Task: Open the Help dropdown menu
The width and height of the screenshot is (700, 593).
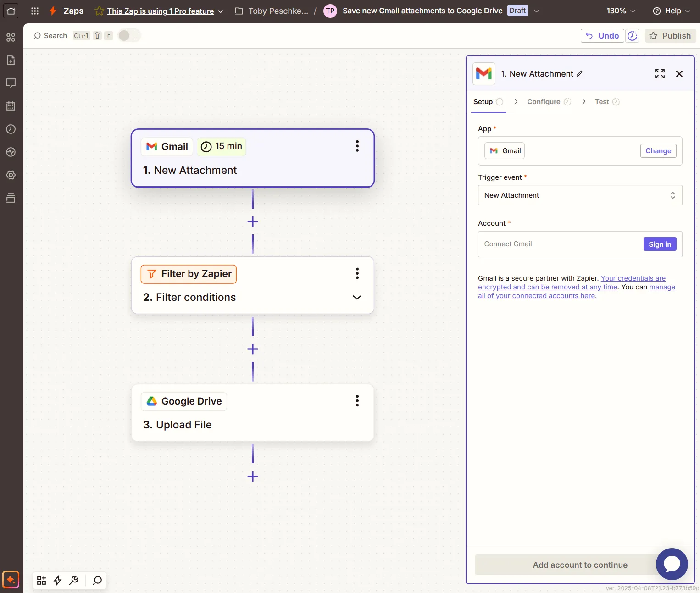Action: [671, 11]
